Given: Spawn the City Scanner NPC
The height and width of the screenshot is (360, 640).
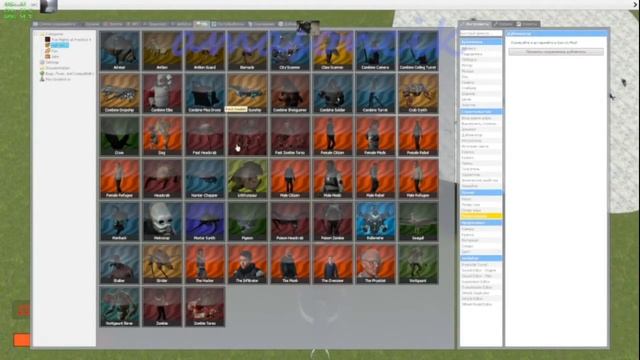Looking at the screenshot, I should [x=290, y=51].
